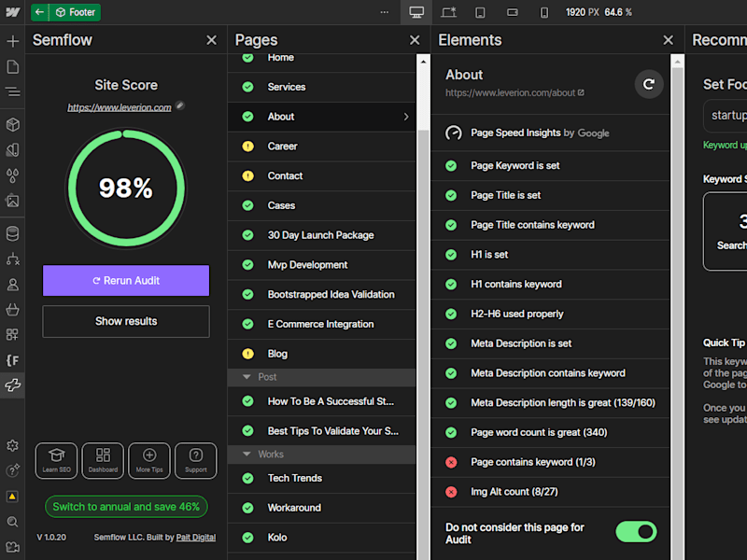The width and height of the screenshot is (747, 560).
Task: Click the yellow warning audit icon in sidebar
Action: point(13,497)
